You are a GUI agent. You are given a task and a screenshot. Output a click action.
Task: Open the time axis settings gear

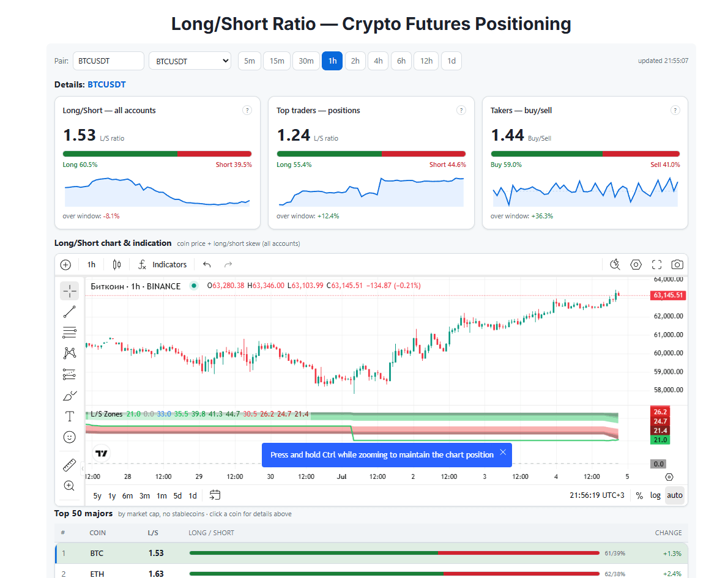tap(669, 477)
